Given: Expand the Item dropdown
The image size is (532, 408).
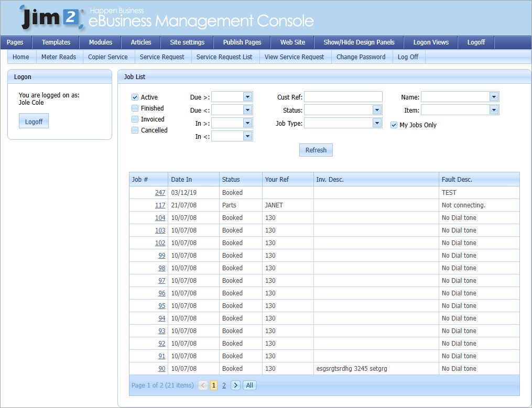Looking at the screenshot, I should tap(493, 110).
